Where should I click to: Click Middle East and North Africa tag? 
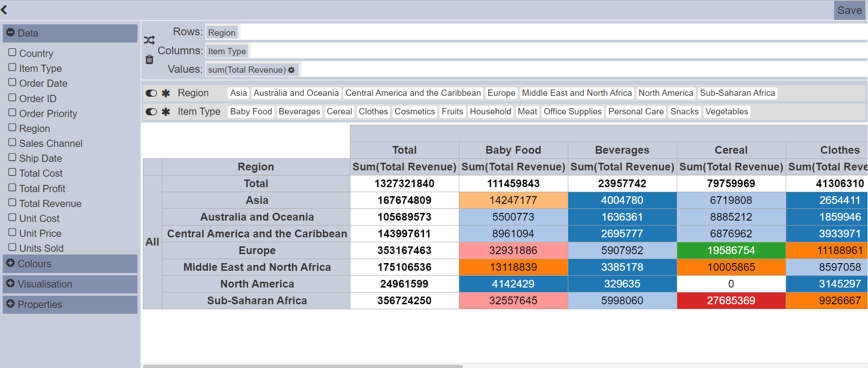tap(577, 93)
